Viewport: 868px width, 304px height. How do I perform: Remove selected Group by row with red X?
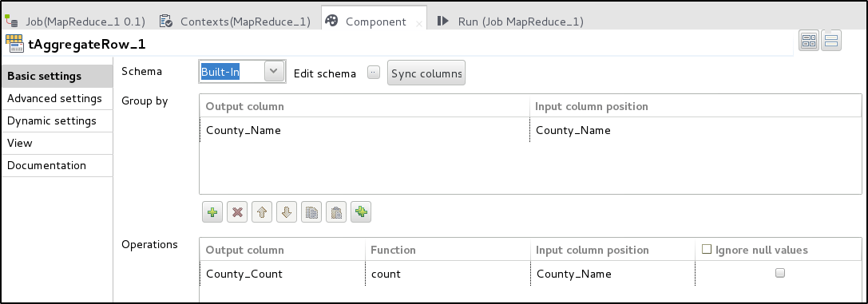tap(237, 212)
